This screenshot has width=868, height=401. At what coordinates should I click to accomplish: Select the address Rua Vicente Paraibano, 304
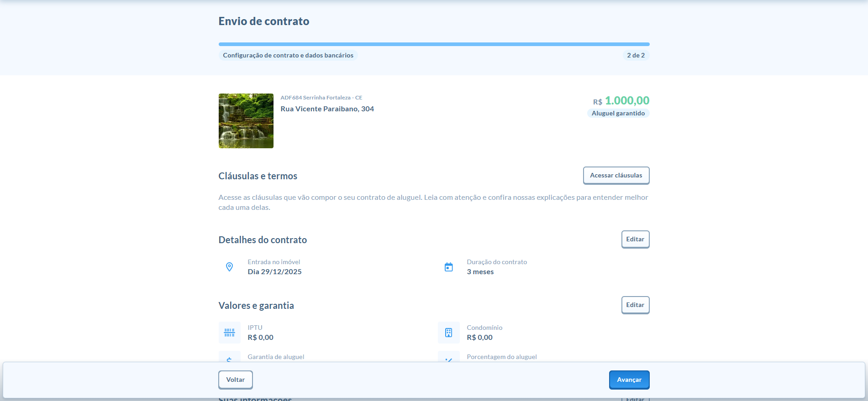(327, 109)
